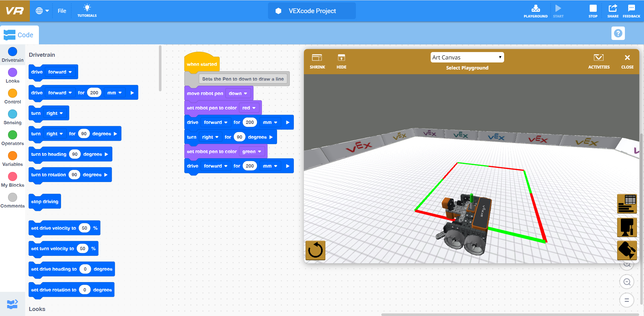Open the language selection globe dropdown
Screen dimensions: 644x316
42,11
